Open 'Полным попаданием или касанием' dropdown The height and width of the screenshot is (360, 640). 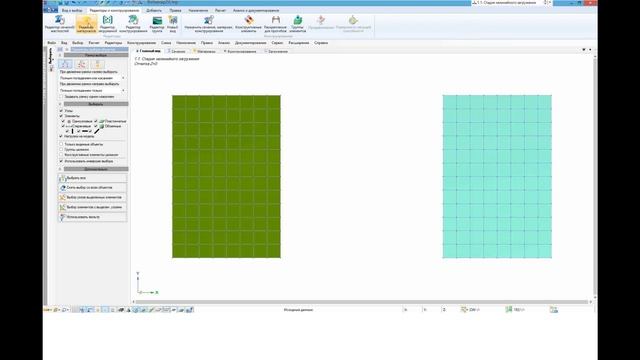pos(92,78)
